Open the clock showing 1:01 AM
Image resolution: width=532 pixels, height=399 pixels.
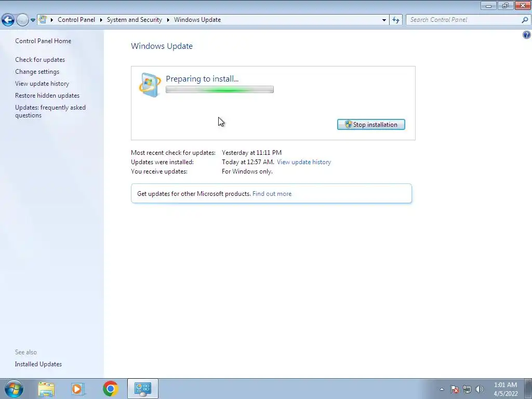(506, 389)
